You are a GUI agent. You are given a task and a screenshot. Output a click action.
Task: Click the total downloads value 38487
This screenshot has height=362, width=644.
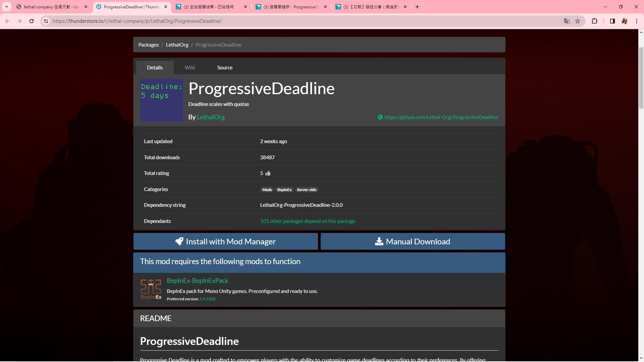[x=267, y=158]
